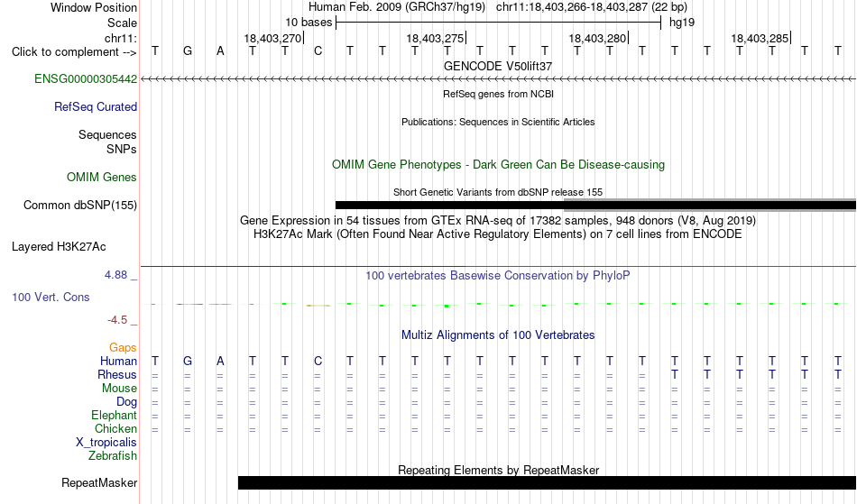Click the orange Gaps label
This screenshot has height=504, width=857.
click(x=123, y=348)
